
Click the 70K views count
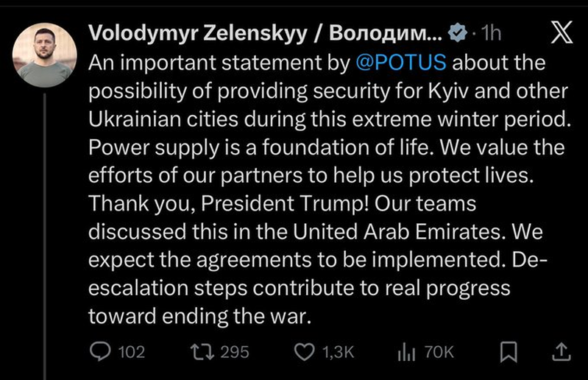[439, 353]
